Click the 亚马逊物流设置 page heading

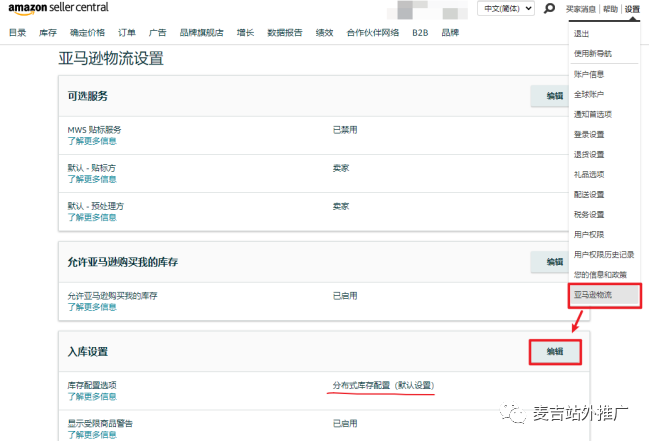(111, 58)
